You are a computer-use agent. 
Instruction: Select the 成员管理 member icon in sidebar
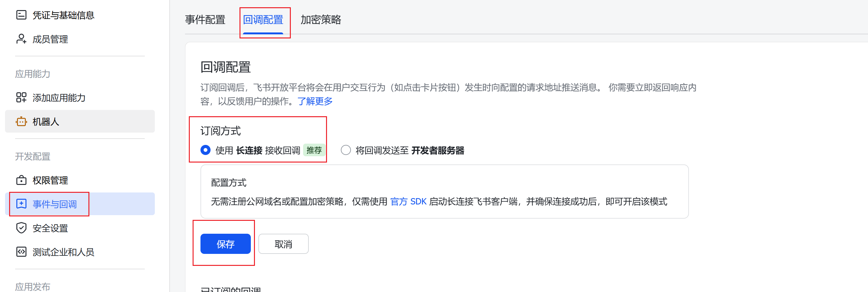[x=21, y=39]
